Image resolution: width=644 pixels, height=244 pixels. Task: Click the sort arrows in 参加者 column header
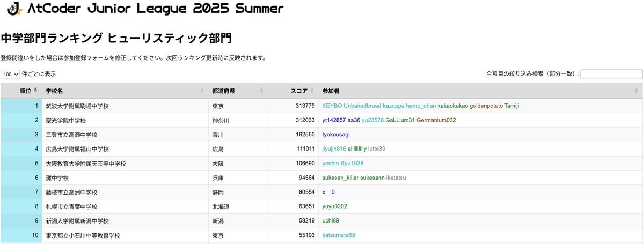(x=636, y=91)
